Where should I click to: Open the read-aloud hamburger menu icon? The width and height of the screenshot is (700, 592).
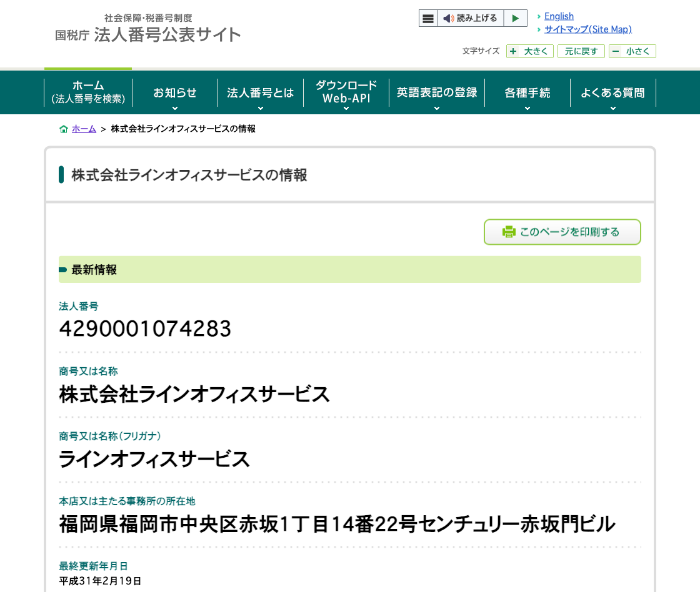point(428,18)
